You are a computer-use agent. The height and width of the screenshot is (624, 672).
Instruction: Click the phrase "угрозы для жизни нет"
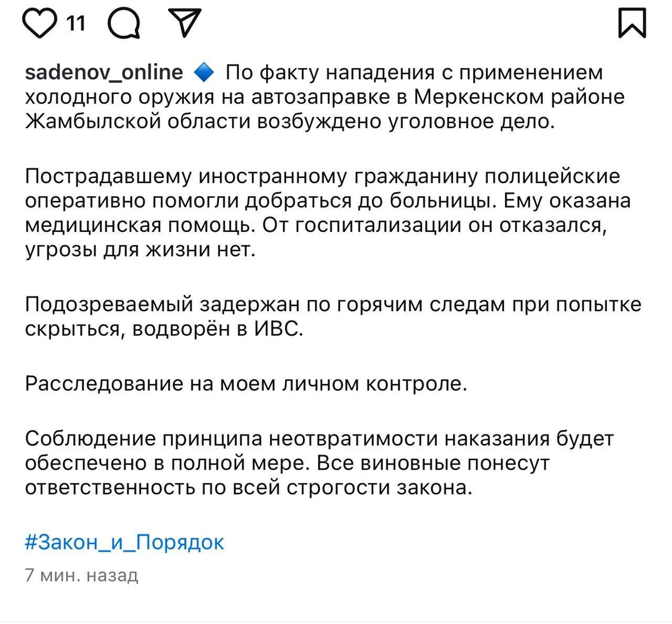140,250
